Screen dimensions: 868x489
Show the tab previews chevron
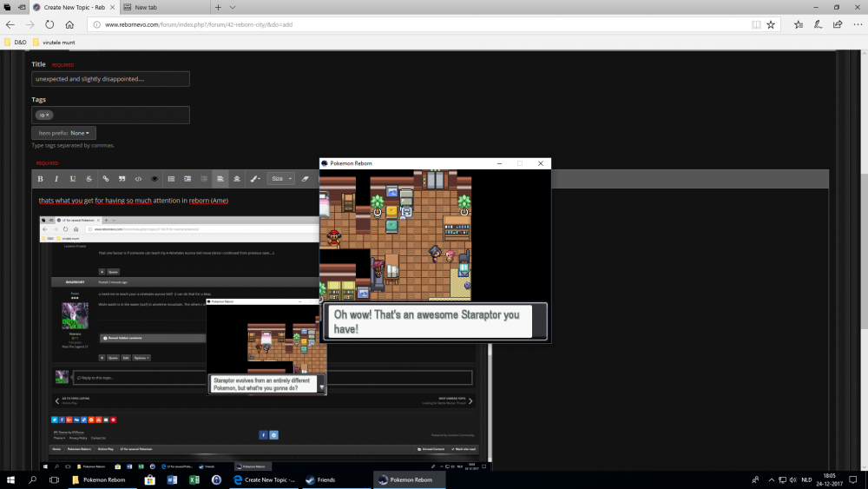click(x=233, y=7)
